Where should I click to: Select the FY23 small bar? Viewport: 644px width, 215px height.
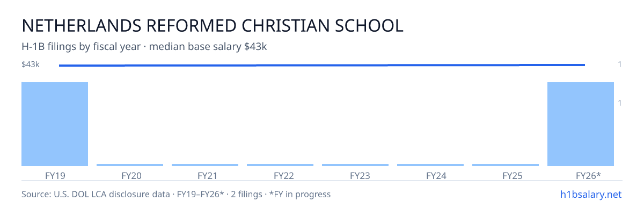point(355,165)
